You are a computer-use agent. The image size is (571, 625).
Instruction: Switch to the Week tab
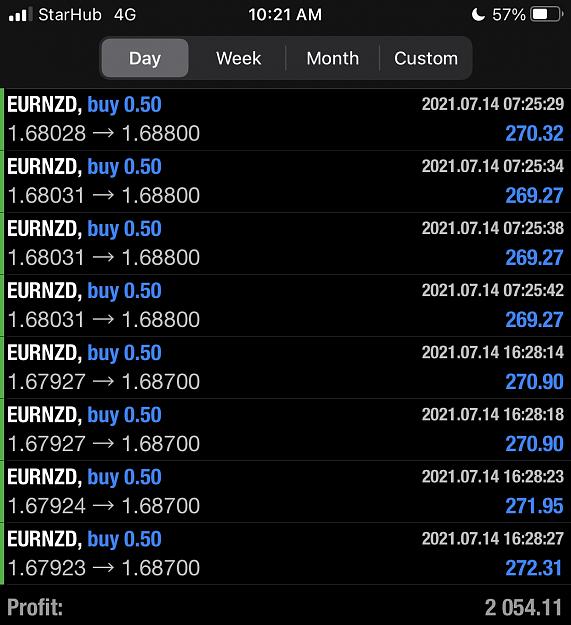point(238,58)
